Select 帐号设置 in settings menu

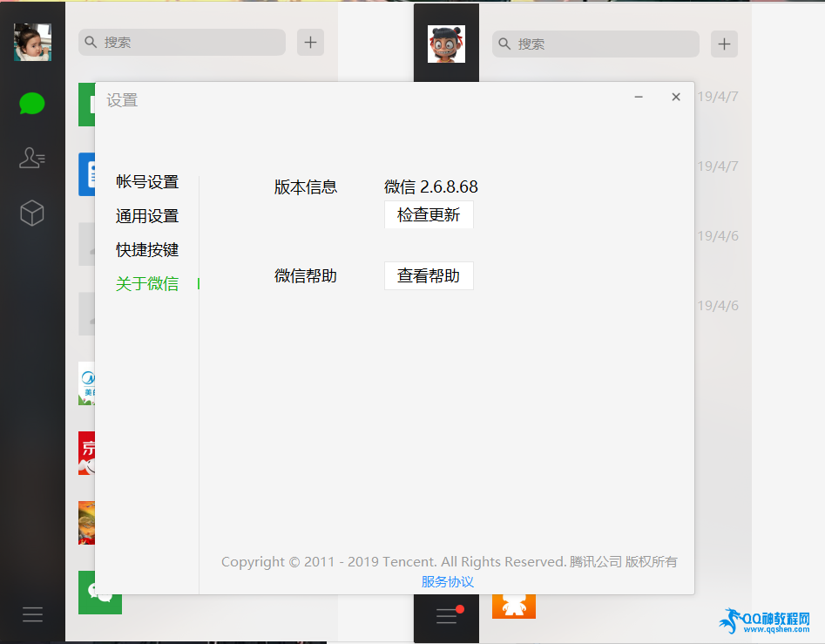(x=147, y=182)
